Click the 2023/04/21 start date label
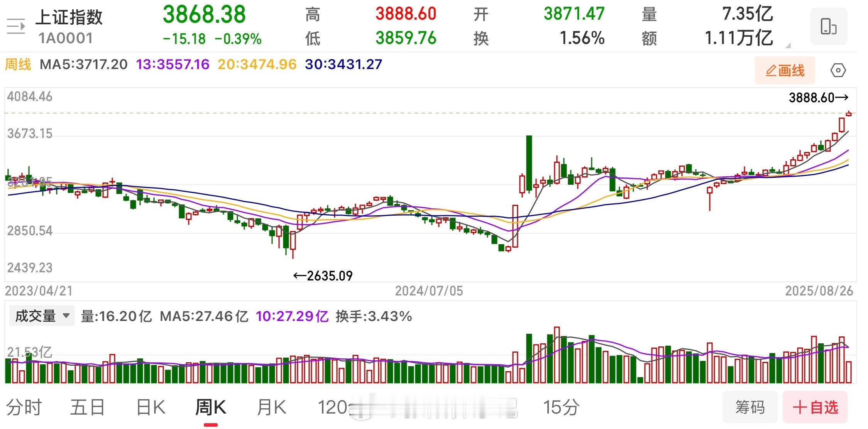868x429 pixels. (x=39, y=291)
